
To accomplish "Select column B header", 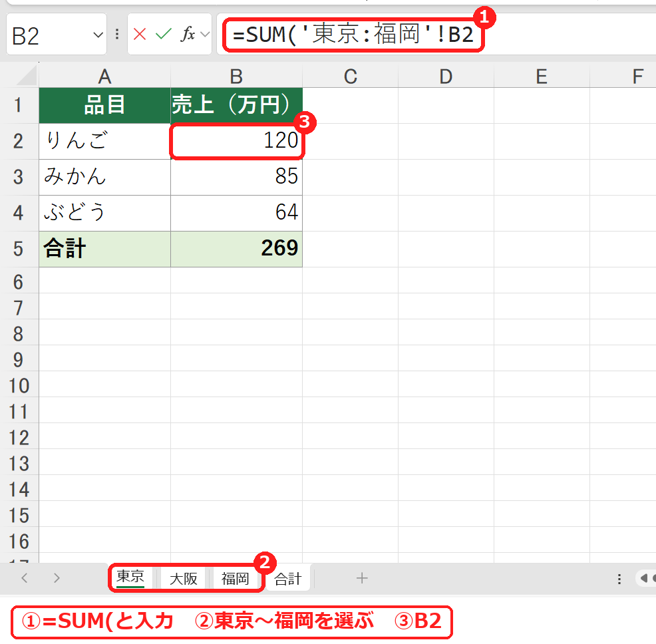I will tap(236, 76).
